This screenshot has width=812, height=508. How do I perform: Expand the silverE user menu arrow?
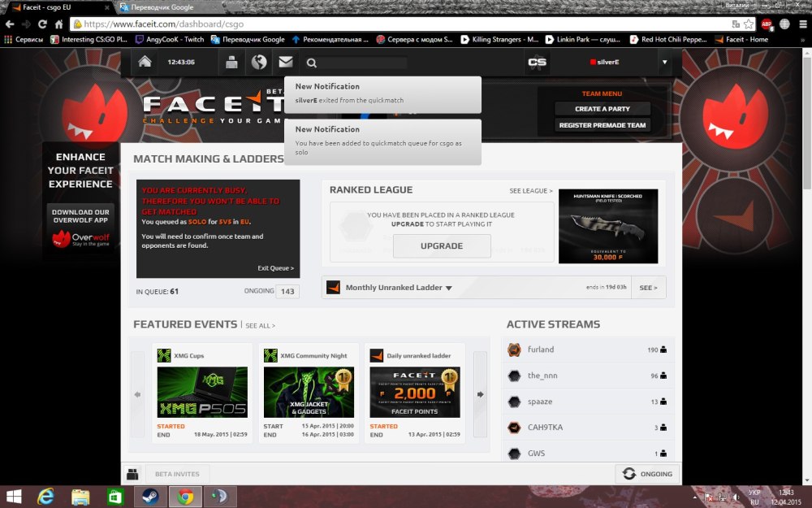[665, 62]
